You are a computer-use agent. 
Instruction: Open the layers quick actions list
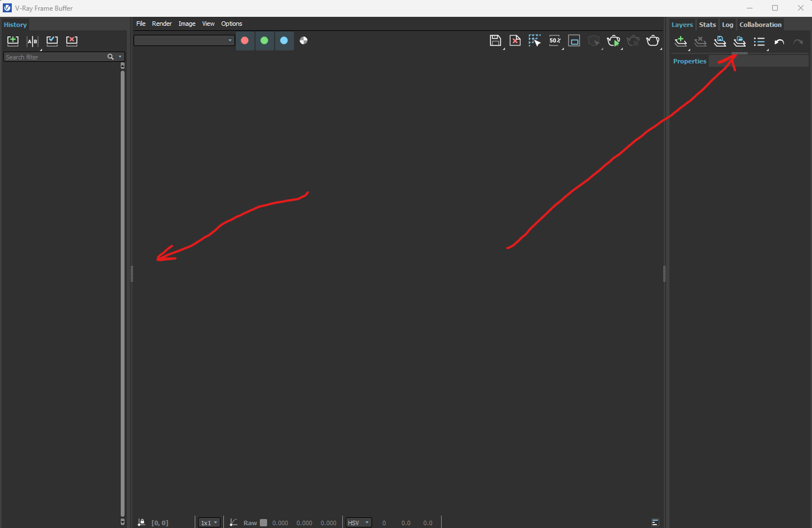point(759,42)
